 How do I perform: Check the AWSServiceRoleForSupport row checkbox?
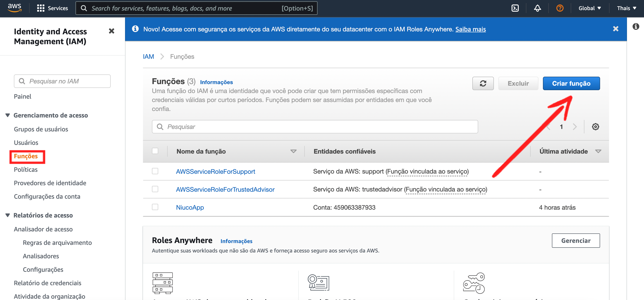(x=155, y=171)
